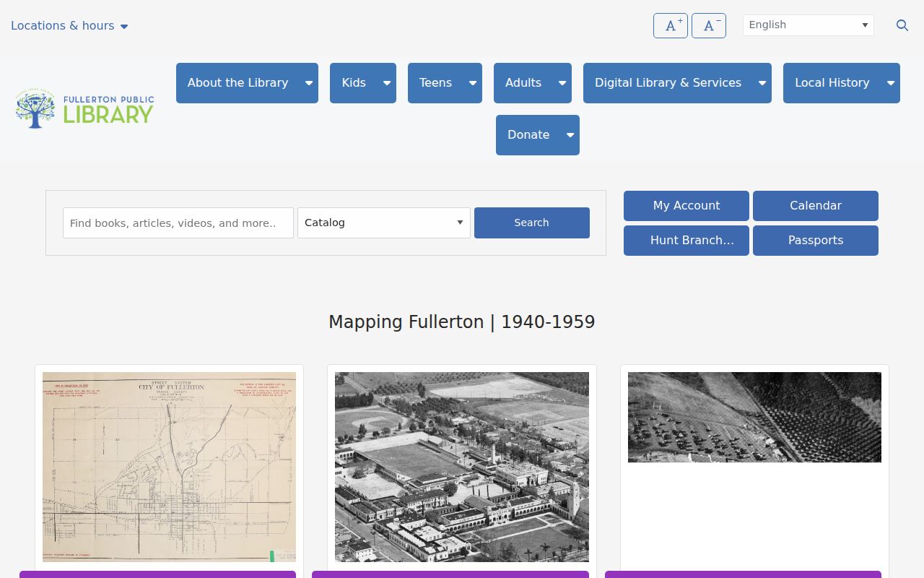Click the Mapping Fullerton 1940-1959 heading
Screen dimensions: 924x578
click(462, 322)
